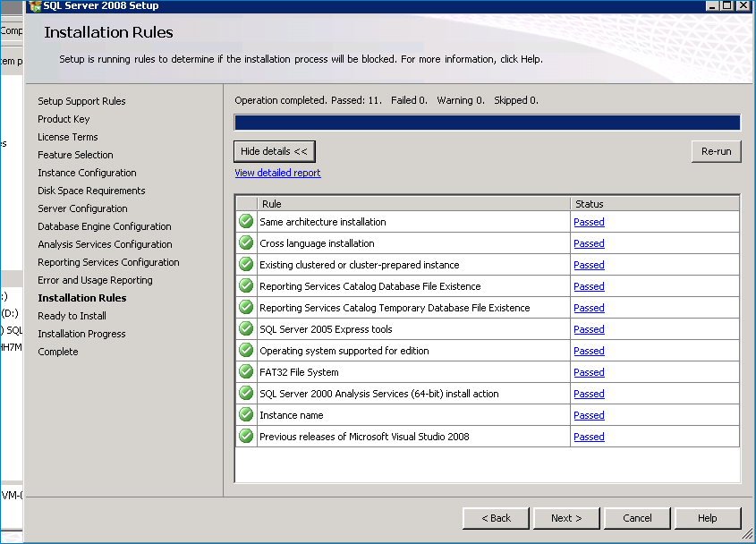
Task: Click check icon for SQL Server 2005 Express tools
Action: pyautogui.click(x=246, y=328)
